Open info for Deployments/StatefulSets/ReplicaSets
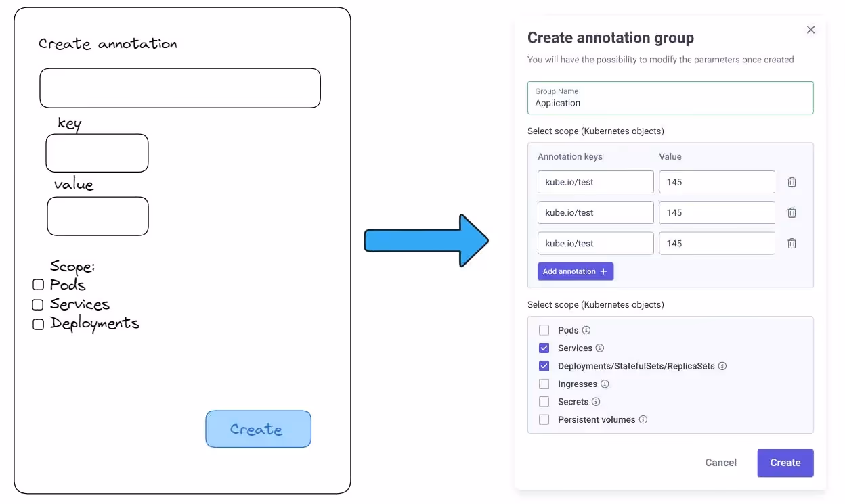 (722, 366)
